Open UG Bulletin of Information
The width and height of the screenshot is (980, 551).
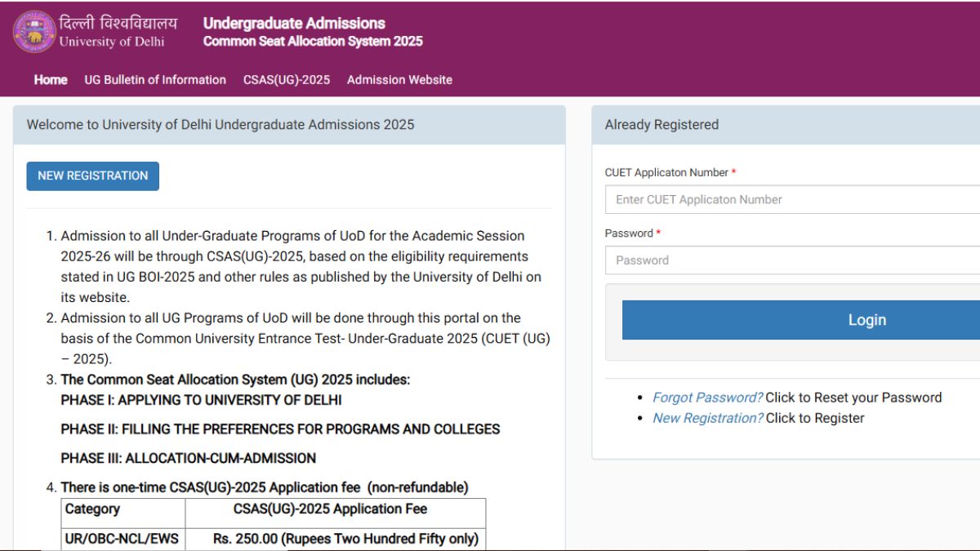(x=155, y=79)
